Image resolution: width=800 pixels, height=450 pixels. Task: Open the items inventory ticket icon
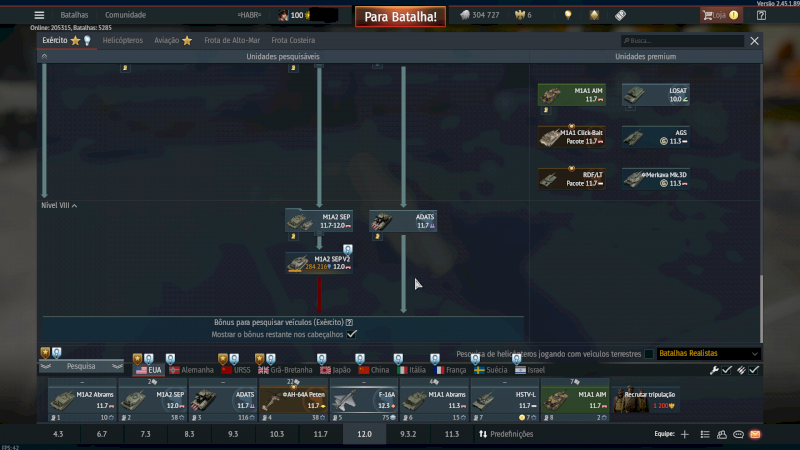(620, 15)
